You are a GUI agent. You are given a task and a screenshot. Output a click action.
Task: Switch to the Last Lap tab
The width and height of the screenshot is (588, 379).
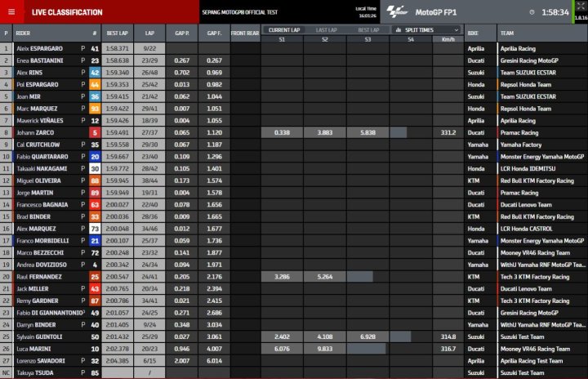click(326, 30)
